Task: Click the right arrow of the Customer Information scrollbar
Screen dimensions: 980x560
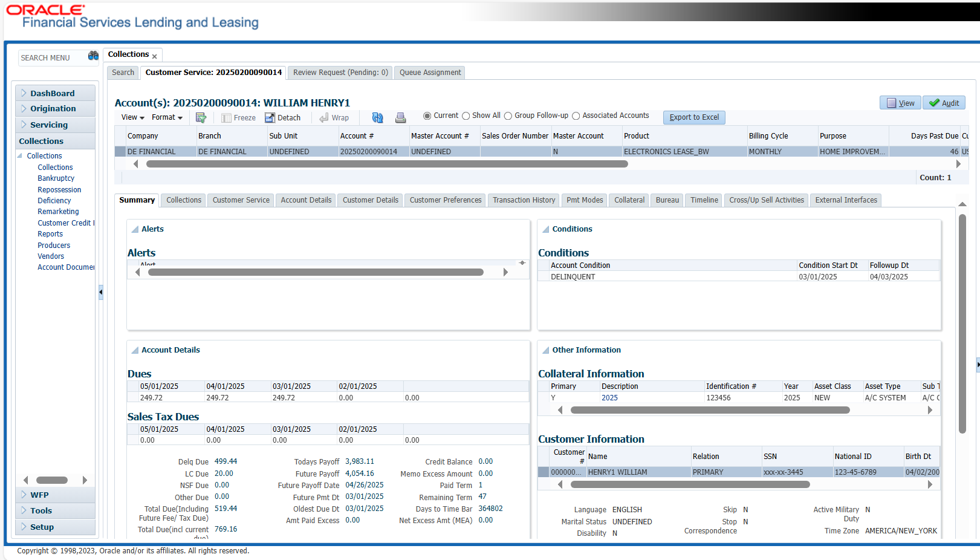Action: (930, 484)
